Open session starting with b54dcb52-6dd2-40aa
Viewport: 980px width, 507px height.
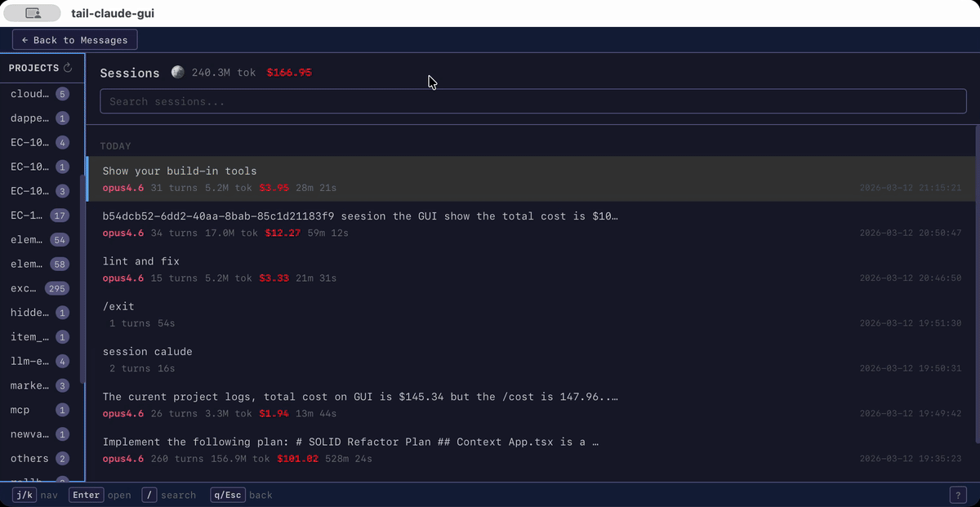click(531, 225)
